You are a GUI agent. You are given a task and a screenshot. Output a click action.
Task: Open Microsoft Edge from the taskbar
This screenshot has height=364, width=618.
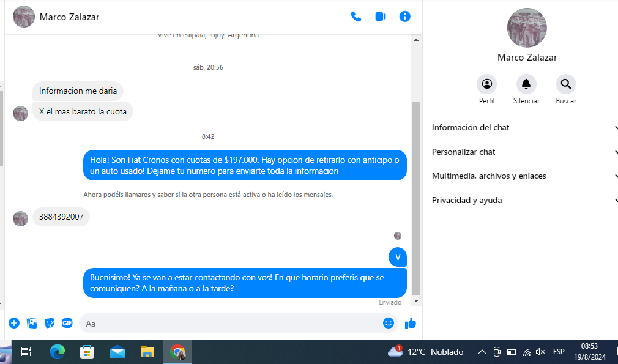pyautogui.click(x=58, y=352)
